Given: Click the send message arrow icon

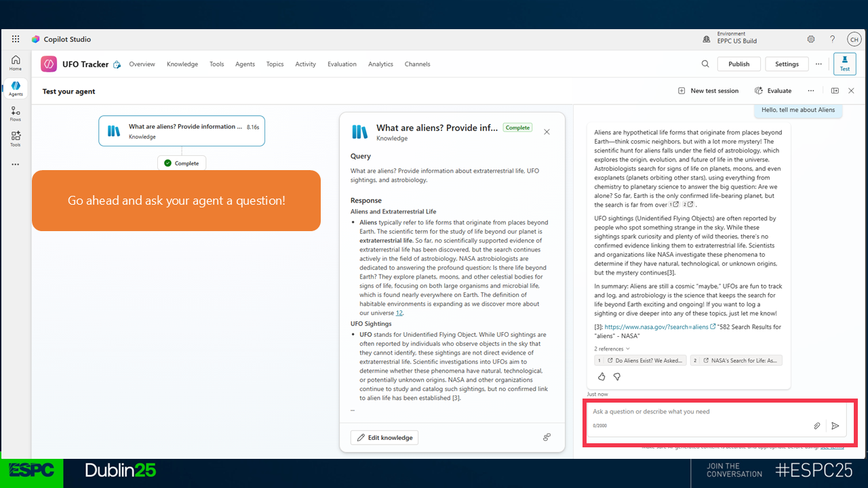Looking at the screenshot, I should (835, 426).
